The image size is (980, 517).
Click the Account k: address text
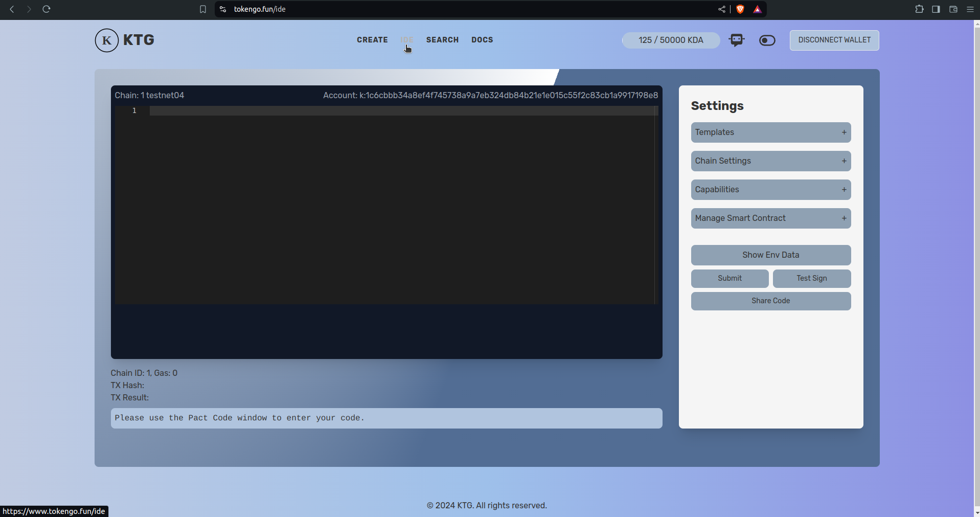(490, 96)
